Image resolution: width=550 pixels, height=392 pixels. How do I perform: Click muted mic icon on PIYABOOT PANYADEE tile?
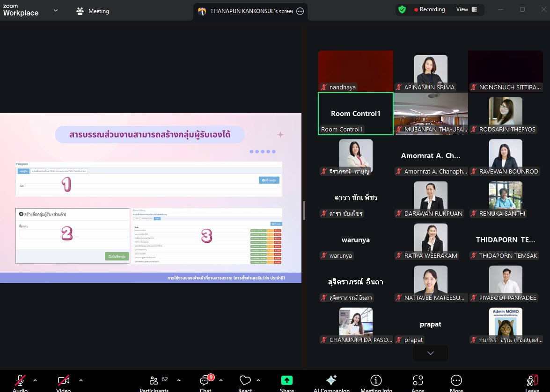pyautogui.click(x=474, y=298)
